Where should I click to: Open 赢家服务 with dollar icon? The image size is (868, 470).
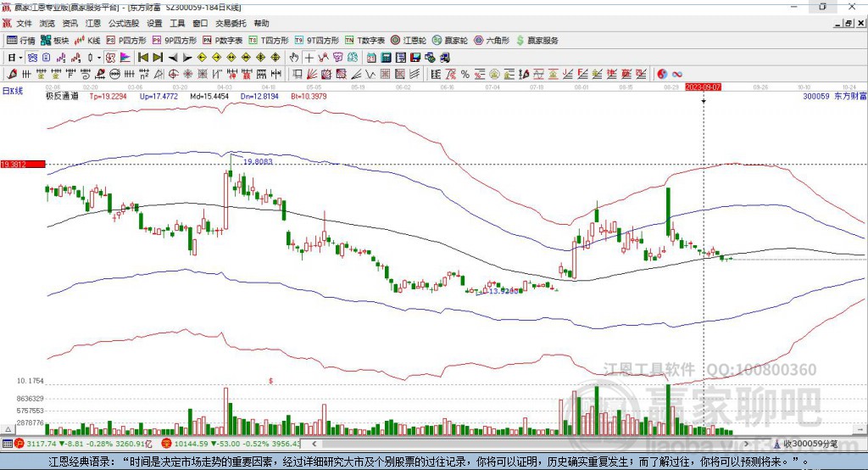(537, 41)
